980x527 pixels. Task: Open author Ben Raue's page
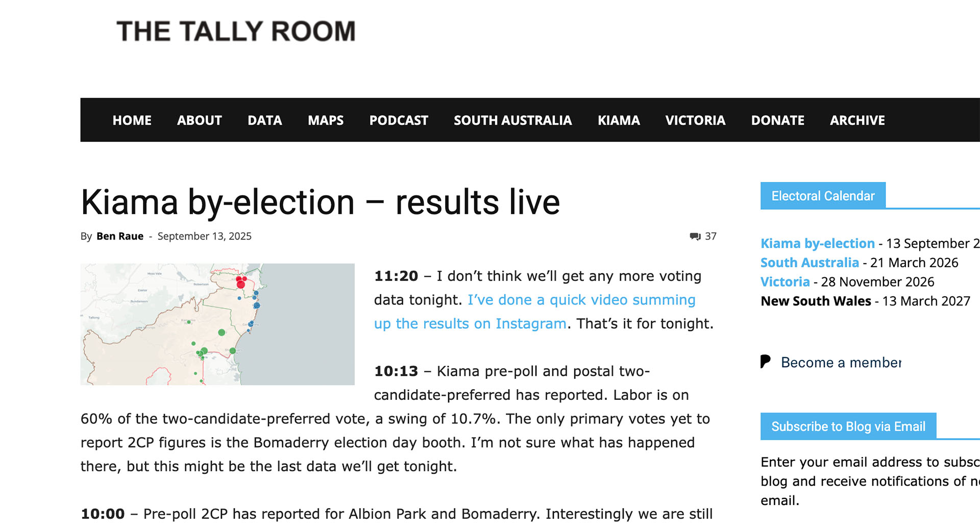120,236
